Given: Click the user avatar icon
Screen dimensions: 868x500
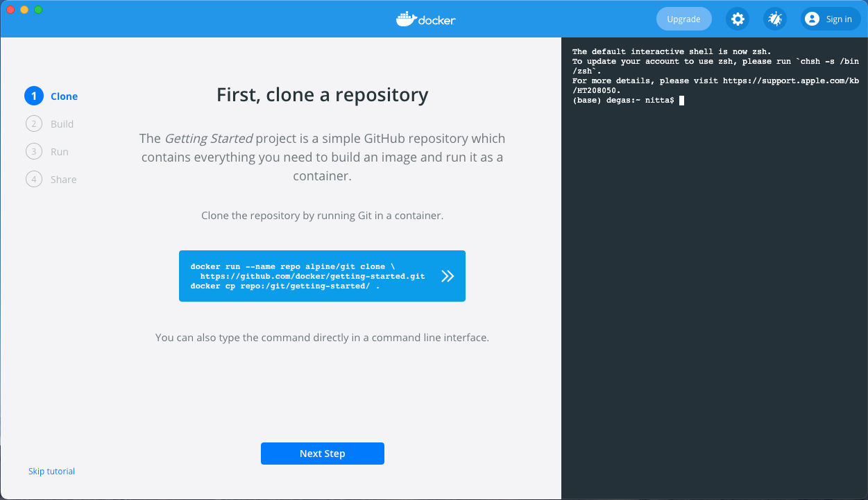Looking at the screenshot, I should coord(812,19).
